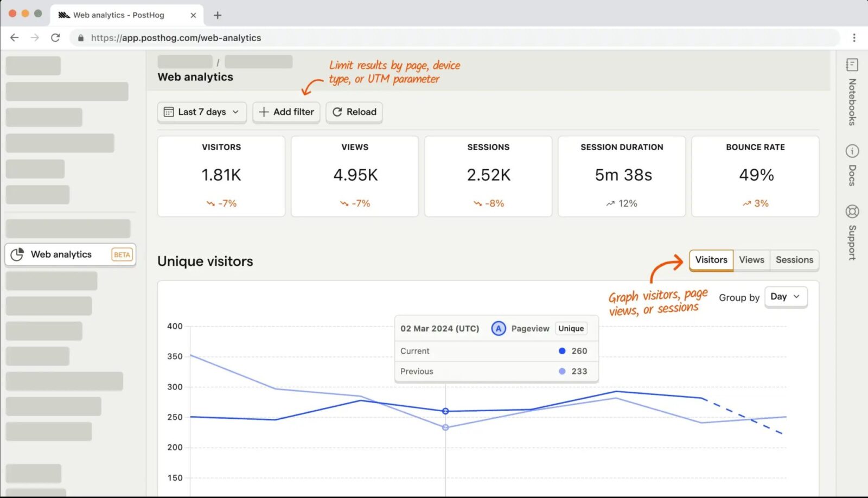Click the browser reload page icon
Screen dimensions: 868x498
coord(55,37)
